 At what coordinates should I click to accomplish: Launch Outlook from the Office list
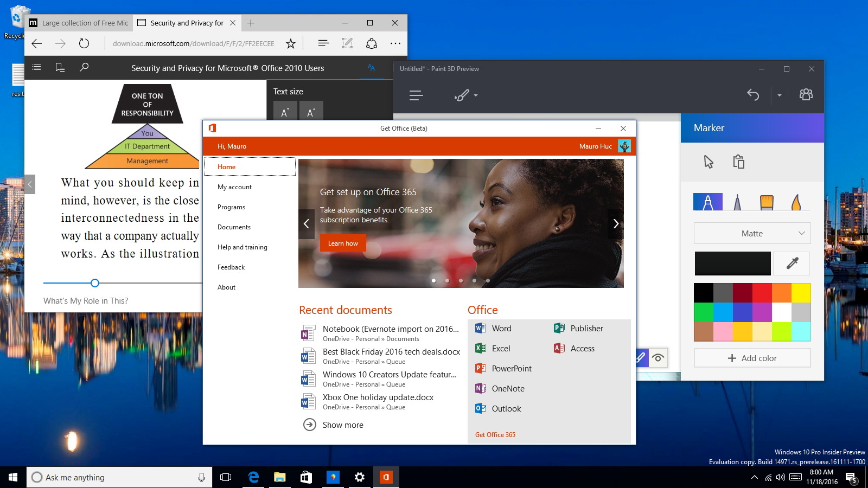click(498, 408)
